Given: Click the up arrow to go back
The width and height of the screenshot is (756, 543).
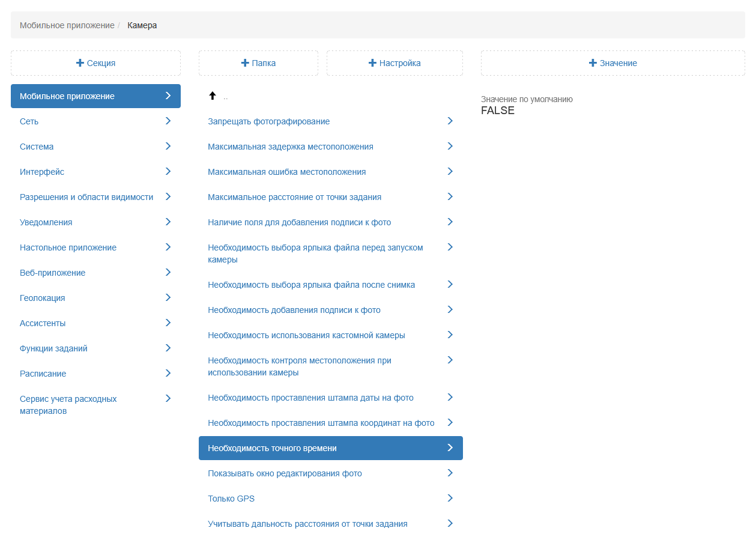Looking at the screenshot, I should [x=212, y=96].
